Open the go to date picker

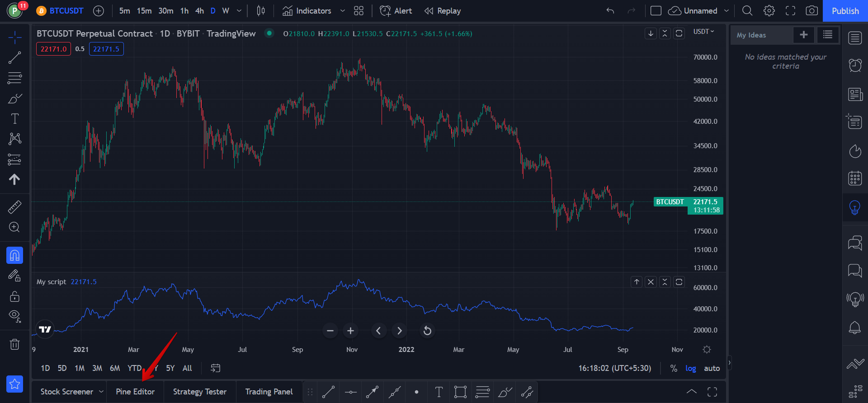coord(216,368)
